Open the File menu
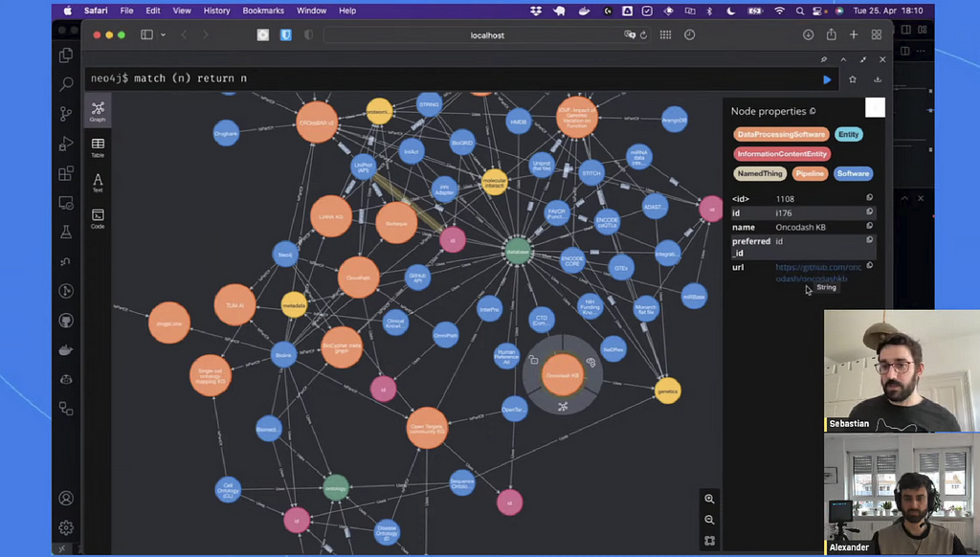This screenshot has height=557, width=980. pos(126,11)
